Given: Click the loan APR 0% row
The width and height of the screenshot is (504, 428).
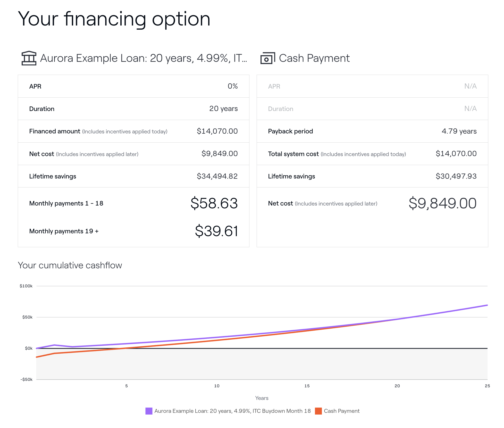Looking at the screenshot, I should 133,86.
